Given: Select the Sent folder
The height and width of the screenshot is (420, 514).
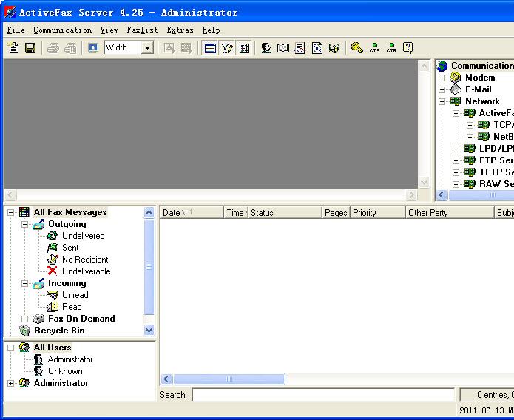Looking at the screenshot, I should tap(70, 248).
